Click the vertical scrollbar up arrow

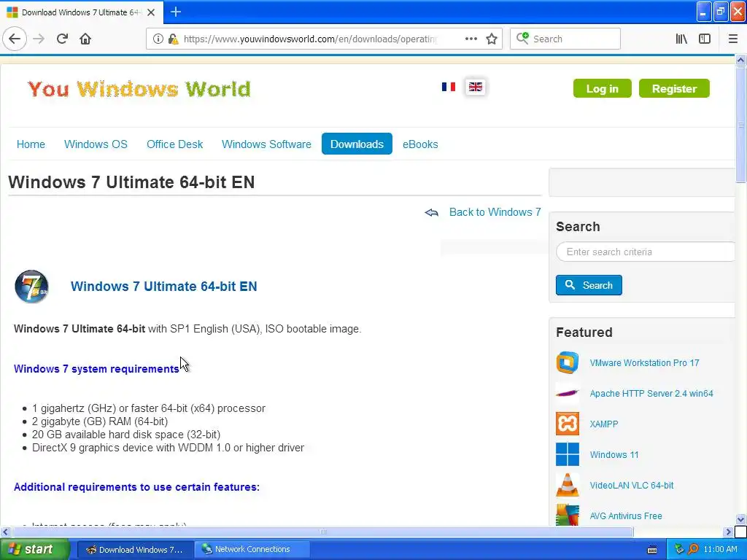click(x=740, y=60)
